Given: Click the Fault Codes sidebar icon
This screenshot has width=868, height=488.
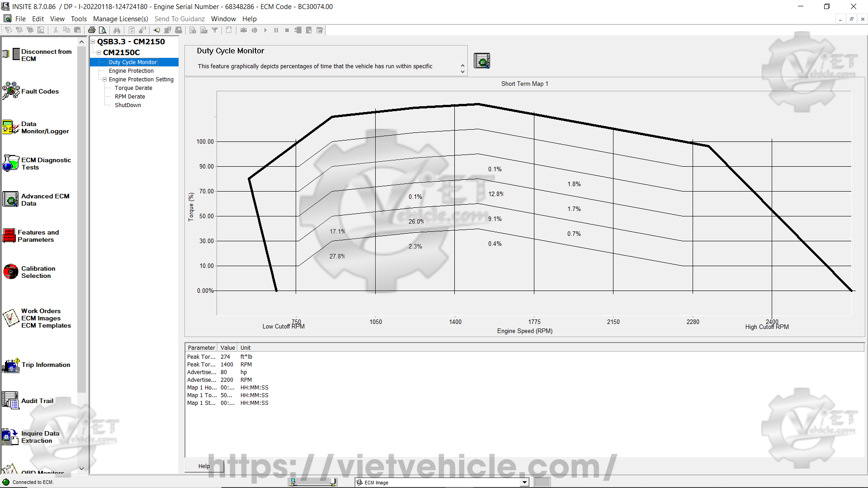Looking at the screenshot, I should click(x=11, y=91).
